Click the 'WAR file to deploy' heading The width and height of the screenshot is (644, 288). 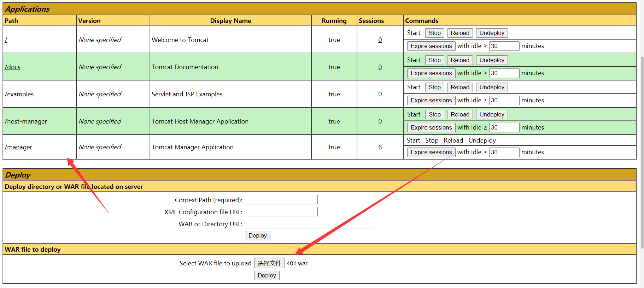click(33, 250)
